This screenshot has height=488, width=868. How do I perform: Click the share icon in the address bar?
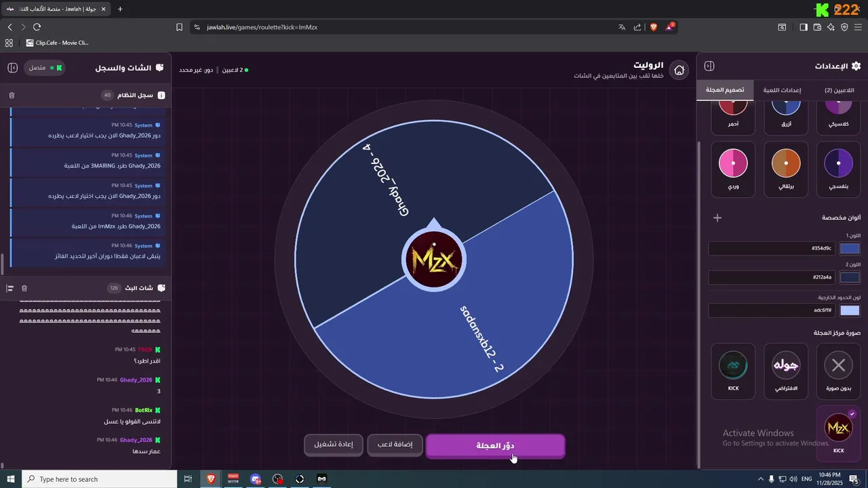coord(637,27)
